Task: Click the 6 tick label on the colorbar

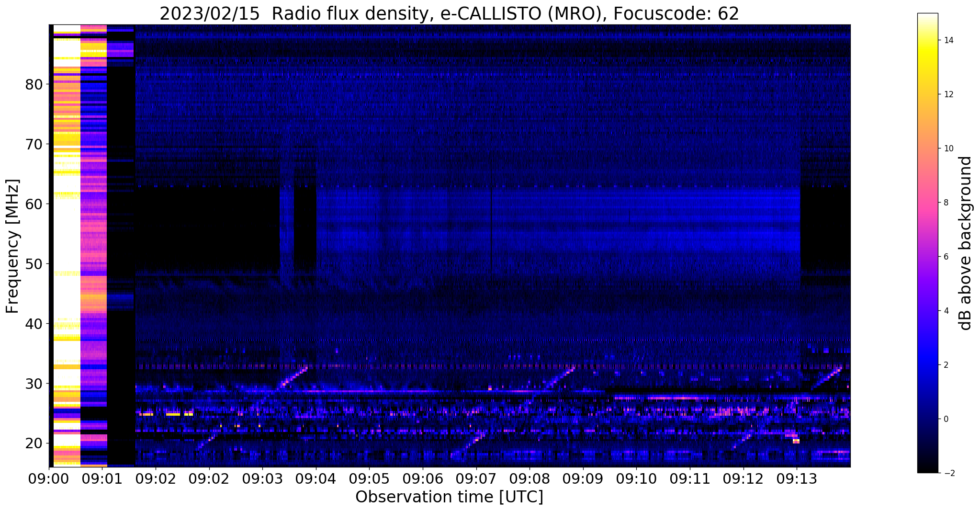Action: [946, 257]
